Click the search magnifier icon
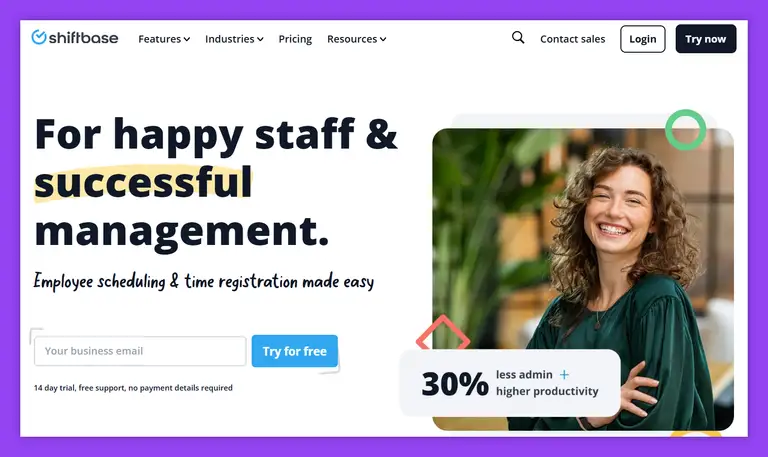Screen dimensions: 768x457 pos(518,38)
